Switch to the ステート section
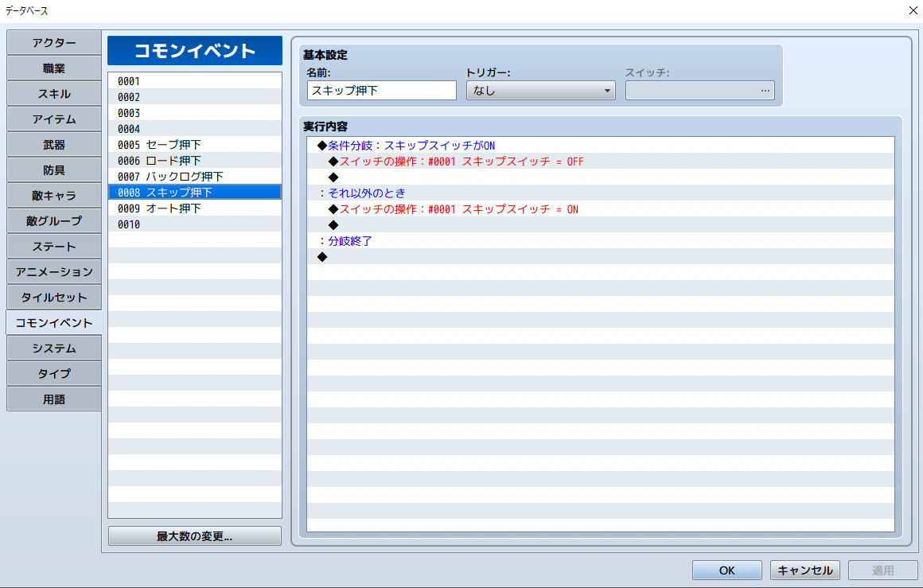This screenshot has height=588, width=923. coord(53,246)
